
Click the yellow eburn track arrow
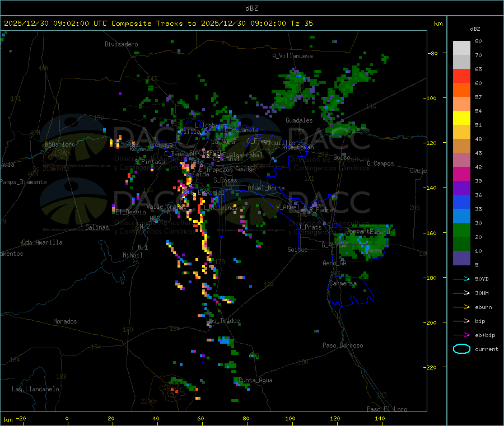[461, 307]
